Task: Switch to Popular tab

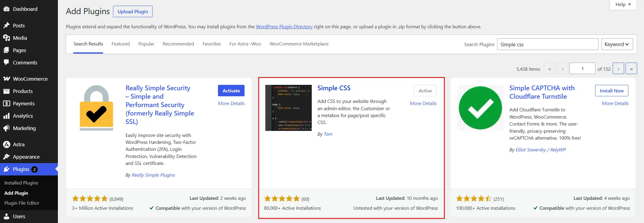Action: click(x=146, y=44)
